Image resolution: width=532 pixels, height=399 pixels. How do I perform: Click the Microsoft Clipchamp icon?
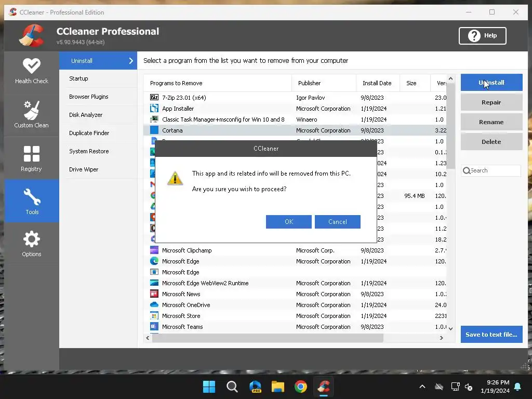154,250
